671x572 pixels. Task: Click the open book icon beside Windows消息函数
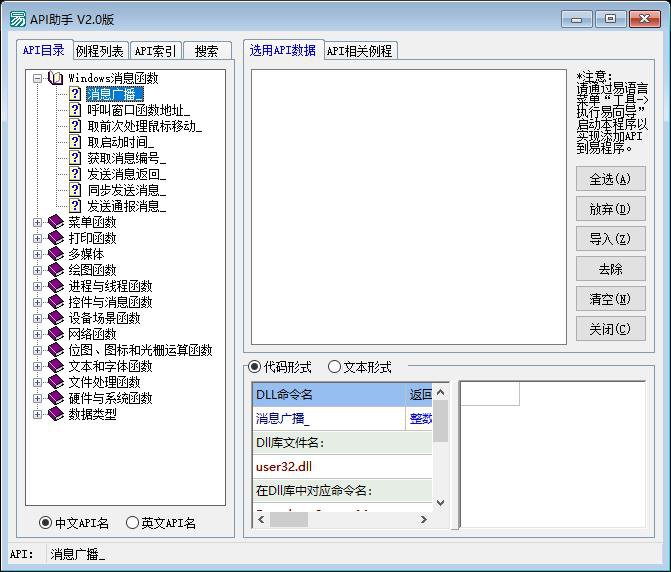point(55,78)
